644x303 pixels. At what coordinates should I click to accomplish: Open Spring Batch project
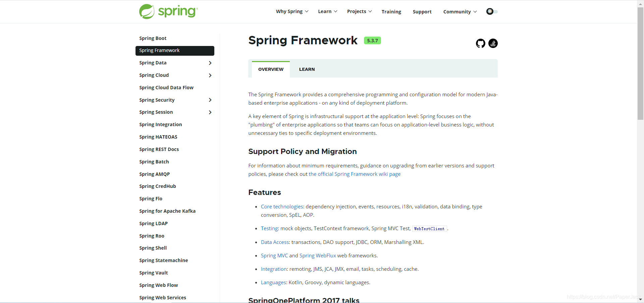[154, 162]
